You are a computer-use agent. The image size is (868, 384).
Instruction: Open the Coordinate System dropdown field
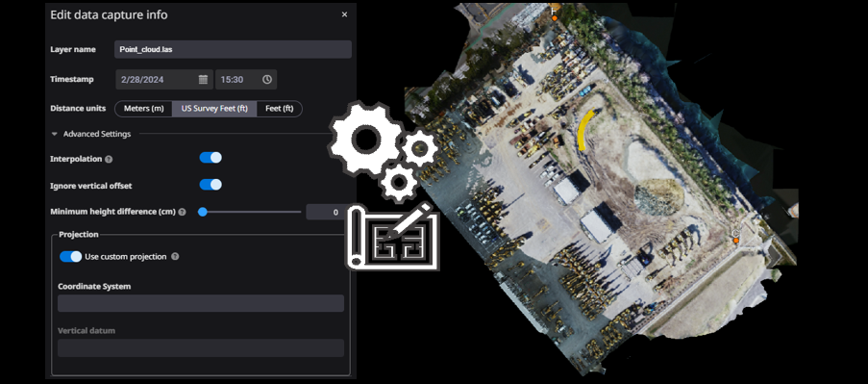tap(201, 303)
